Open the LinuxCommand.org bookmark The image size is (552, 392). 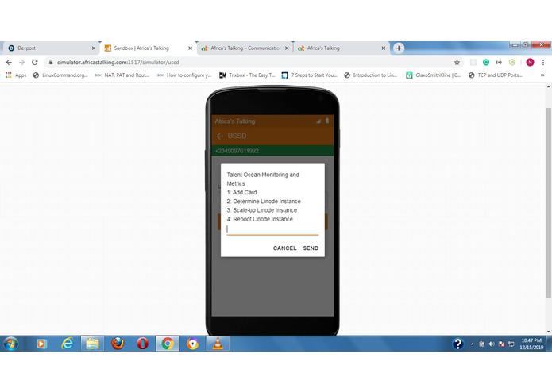click(x=60, y=75)
